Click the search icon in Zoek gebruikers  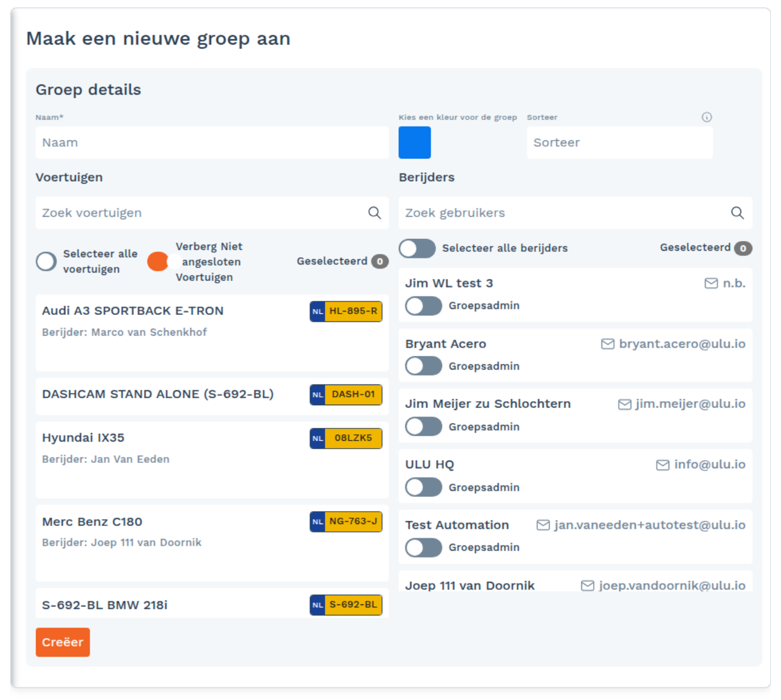(x=737, y=213)
